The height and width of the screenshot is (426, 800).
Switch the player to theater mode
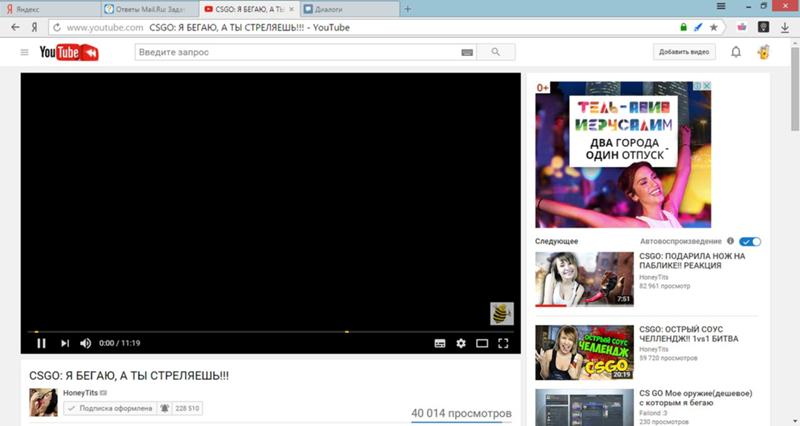(x=482, y=343)
